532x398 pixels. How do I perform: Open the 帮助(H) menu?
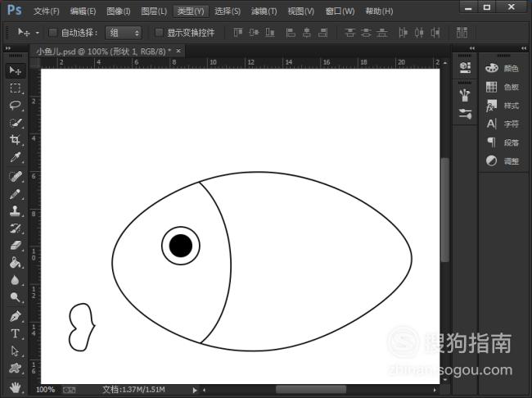point(379,11)
